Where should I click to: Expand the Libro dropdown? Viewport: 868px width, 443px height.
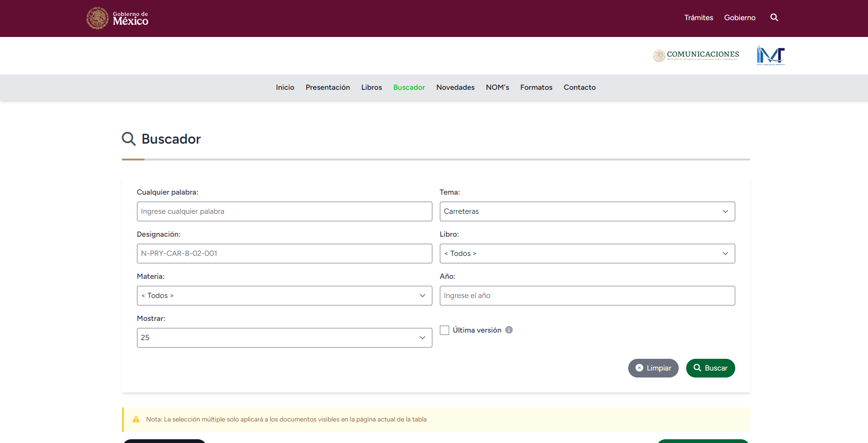[587, 254]
